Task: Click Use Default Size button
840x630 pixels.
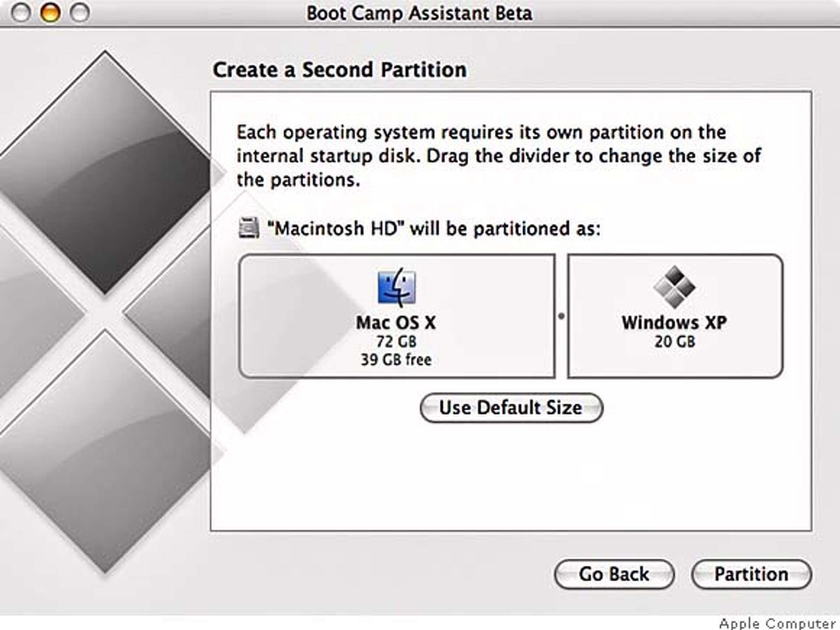Action: (511, 408)
